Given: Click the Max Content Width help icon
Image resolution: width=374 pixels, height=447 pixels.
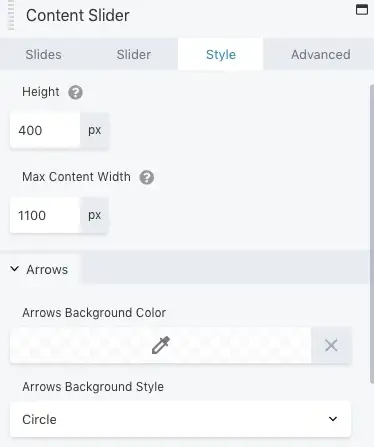Looking at the screenshot, I should tap(147, 177).
